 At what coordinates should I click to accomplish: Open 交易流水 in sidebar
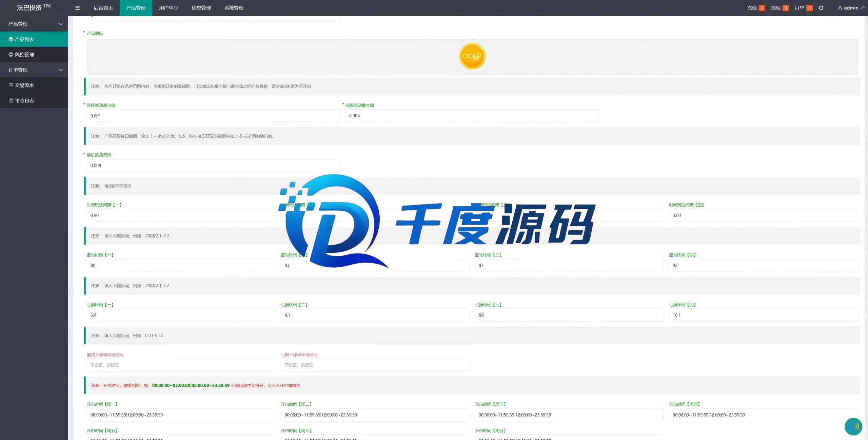point(34,85)
